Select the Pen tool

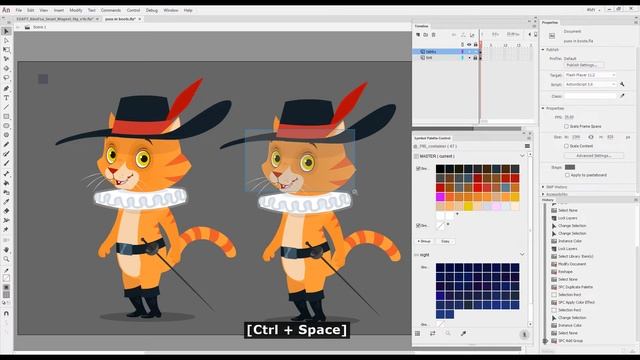[x=6, y=89]
